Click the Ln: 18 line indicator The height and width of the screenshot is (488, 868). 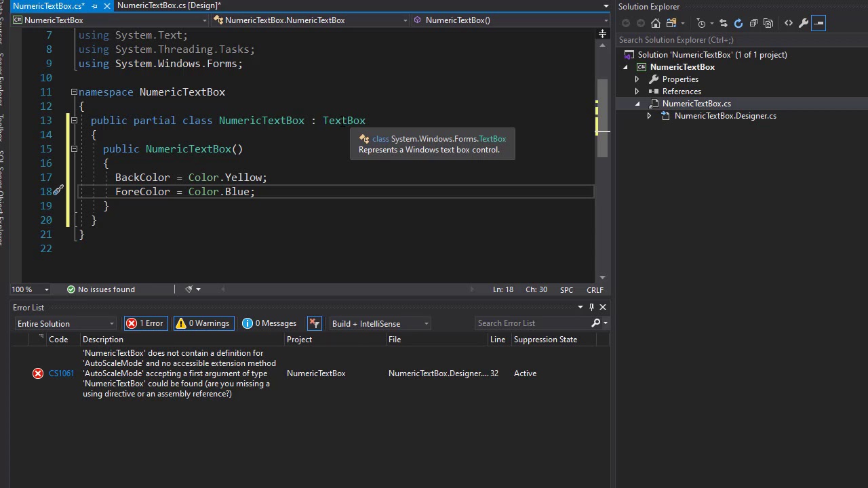[x=503, y=289]
